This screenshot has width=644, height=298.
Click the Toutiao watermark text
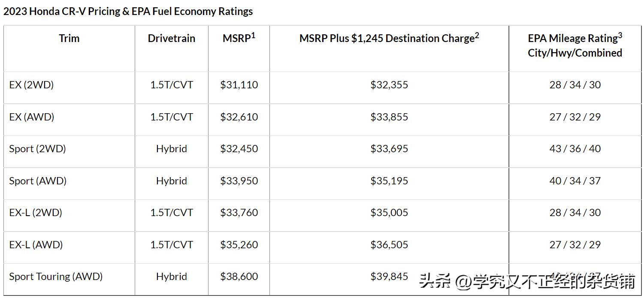pos(527,282)
